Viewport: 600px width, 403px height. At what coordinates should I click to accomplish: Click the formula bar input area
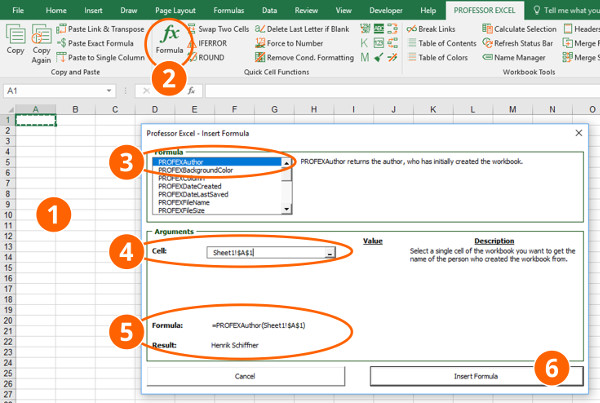coord(402,91)
